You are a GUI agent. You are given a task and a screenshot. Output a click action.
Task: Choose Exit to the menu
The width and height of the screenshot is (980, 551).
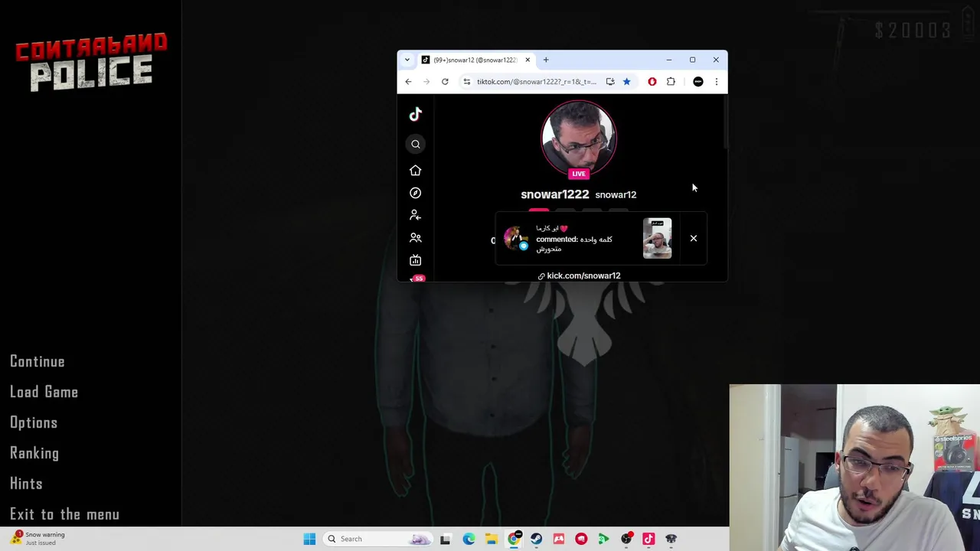click(x=64, y=514)
